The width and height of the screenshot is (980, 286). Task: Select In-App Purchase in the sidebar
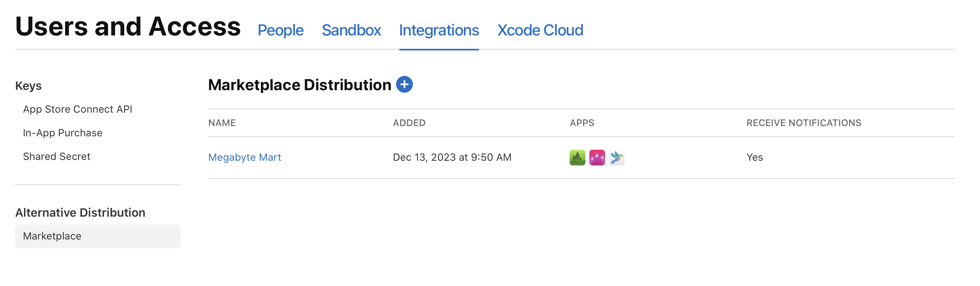(x=63, y=133)
